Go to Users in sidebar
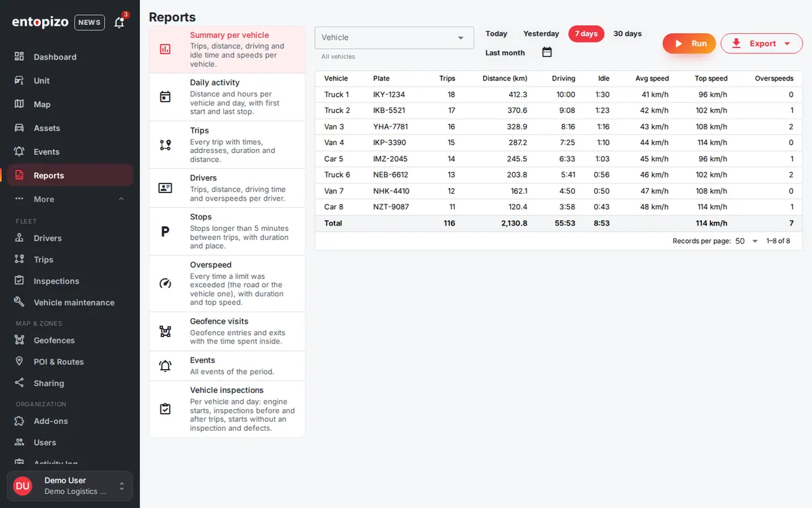The width and height of the screenshot is (812, 508). 45,442
